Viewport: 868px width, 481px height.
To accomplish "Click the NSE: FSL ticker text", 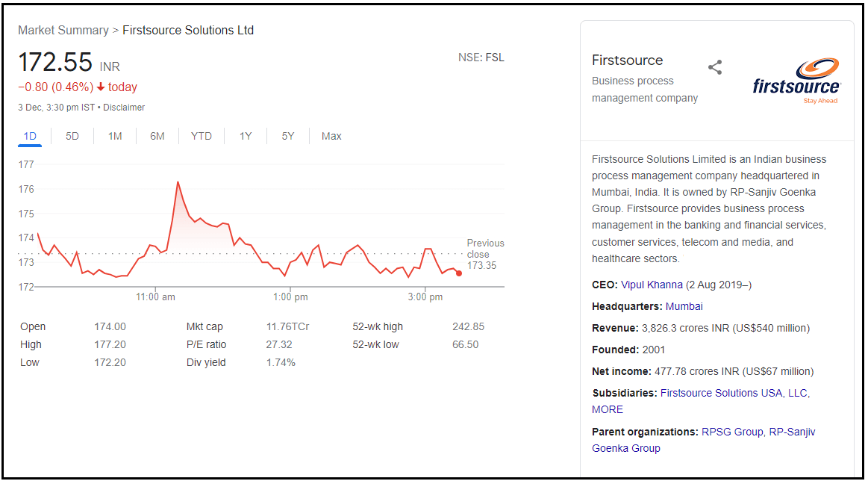I will 481,57.
